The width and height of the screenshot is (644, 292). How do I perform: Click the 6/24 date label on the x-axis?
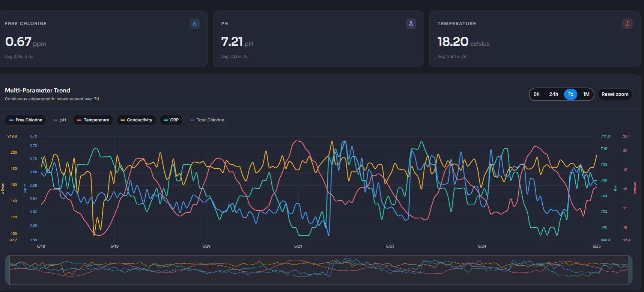tap(482, 246)
